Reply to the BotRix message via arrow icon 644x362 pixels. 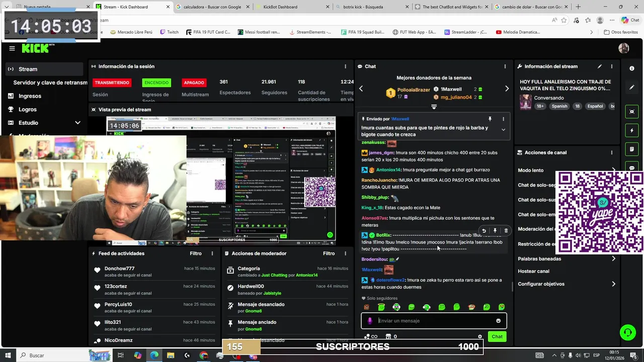(x=484, y=231)
